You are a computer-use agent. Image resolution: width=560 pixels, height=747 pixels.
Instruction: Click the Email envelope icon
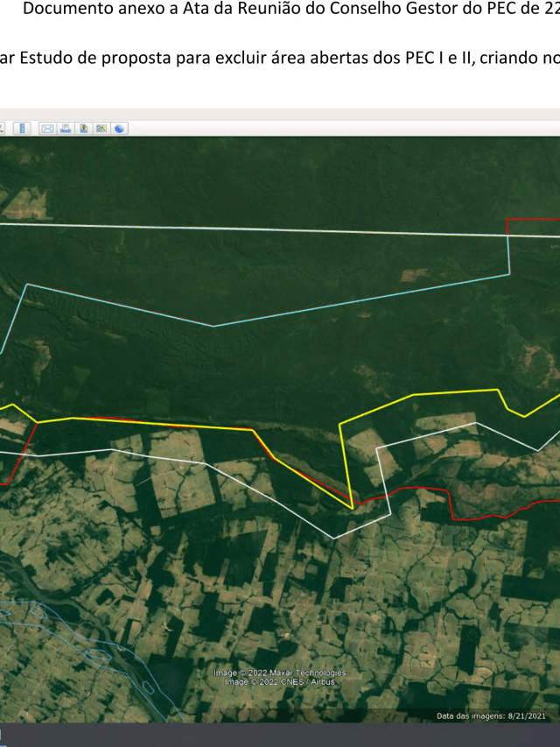47,128
